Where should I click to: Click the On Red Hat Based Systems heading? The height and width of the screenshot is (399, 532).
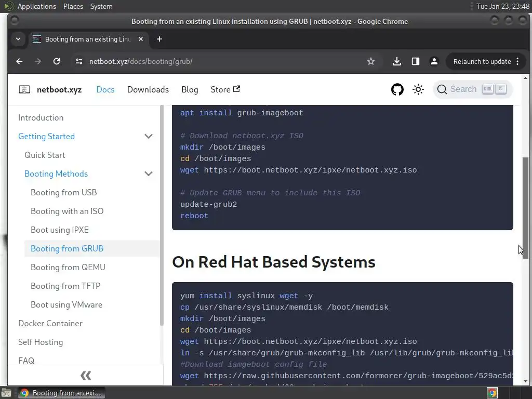click(273, 262)
